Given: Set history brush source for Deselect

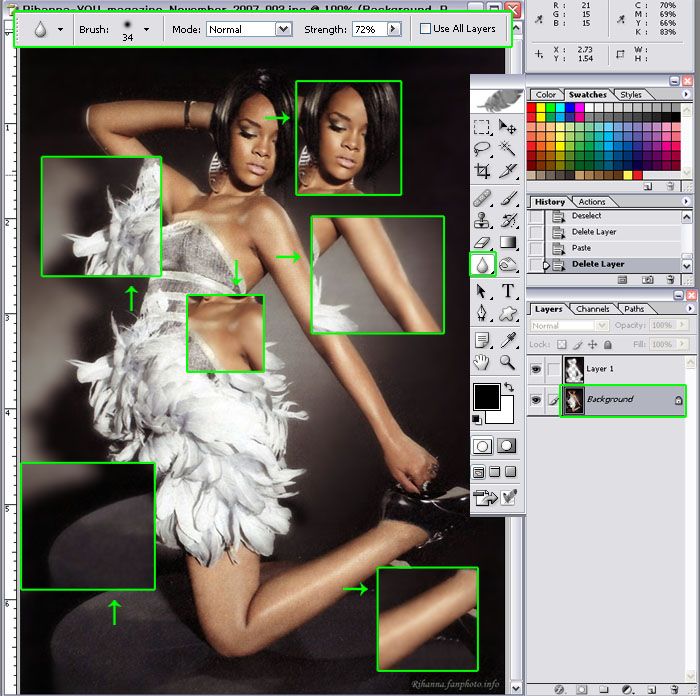Looking at the screenshot, I should 536,216.
